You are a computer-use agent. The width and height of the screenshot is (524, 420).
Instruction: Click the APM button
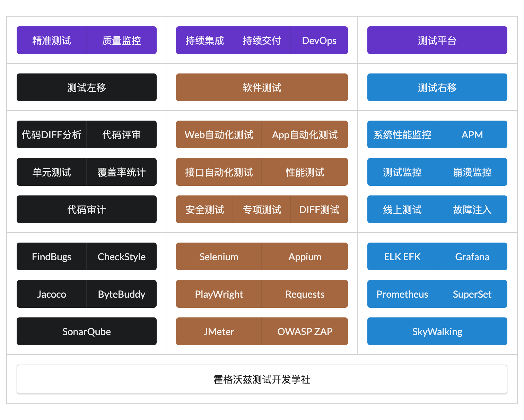point(472,134)
